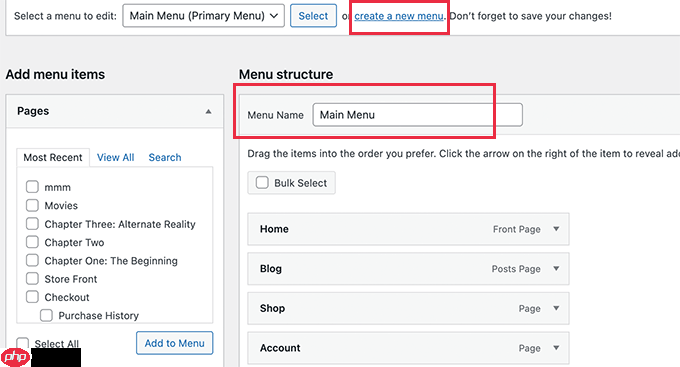Check Chapter Two page checkbox
The width and height of the screenshot is (680, 367).
click(x=32, y=242)
